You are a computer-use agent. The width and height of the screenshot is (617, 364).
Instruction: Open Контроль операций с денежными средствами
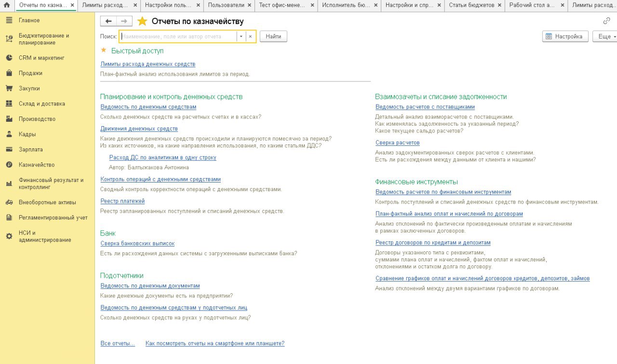tap(161, 179)
